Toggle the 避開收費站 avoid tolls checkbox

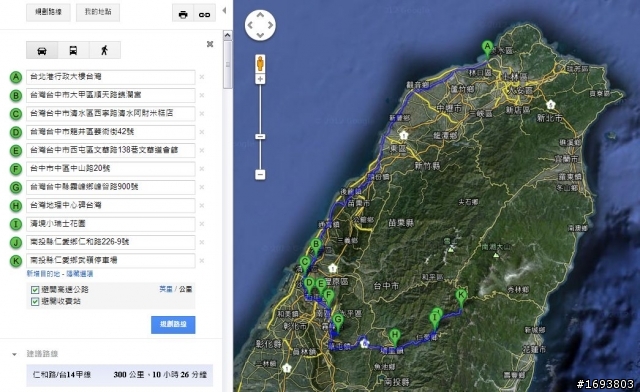pos(35,301)
